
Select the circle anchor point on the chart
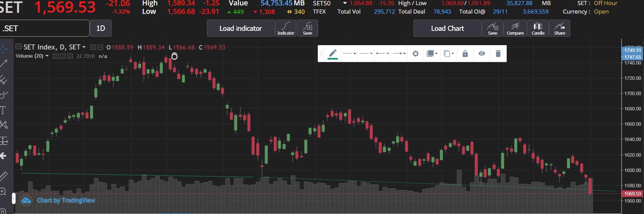[x=174, y=56]
